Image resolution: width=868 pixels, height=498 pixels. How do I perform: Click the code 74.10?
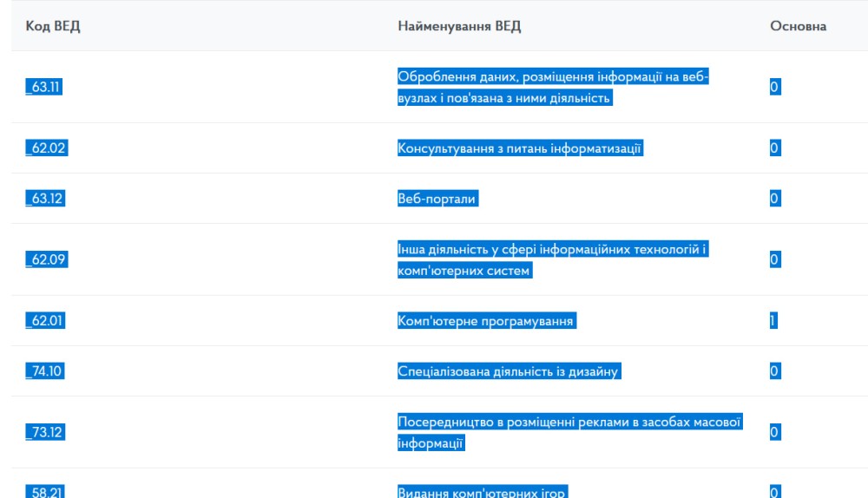(x=45, y=372)
